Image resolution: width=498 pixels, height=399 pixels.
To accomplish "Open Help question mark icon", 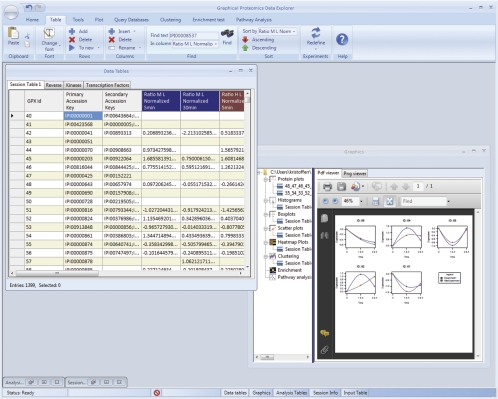I will 342,40.
